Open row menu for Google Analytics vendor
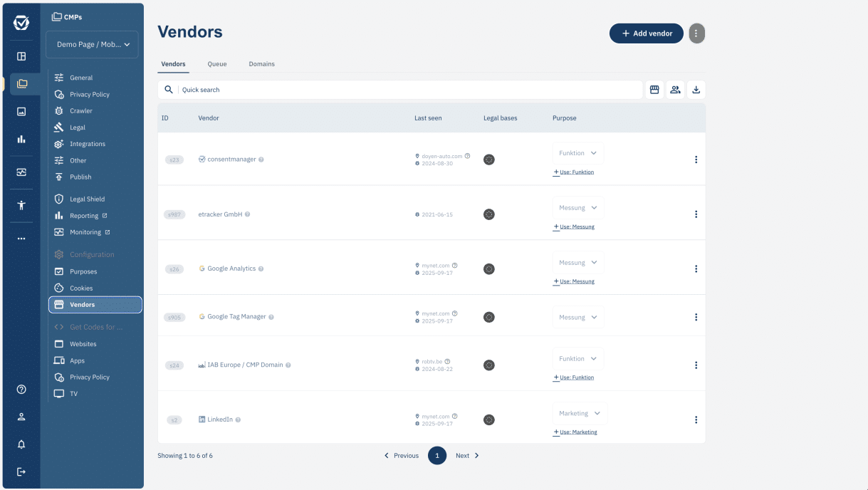This screenshot has height=490, width=868. [696, 269]
